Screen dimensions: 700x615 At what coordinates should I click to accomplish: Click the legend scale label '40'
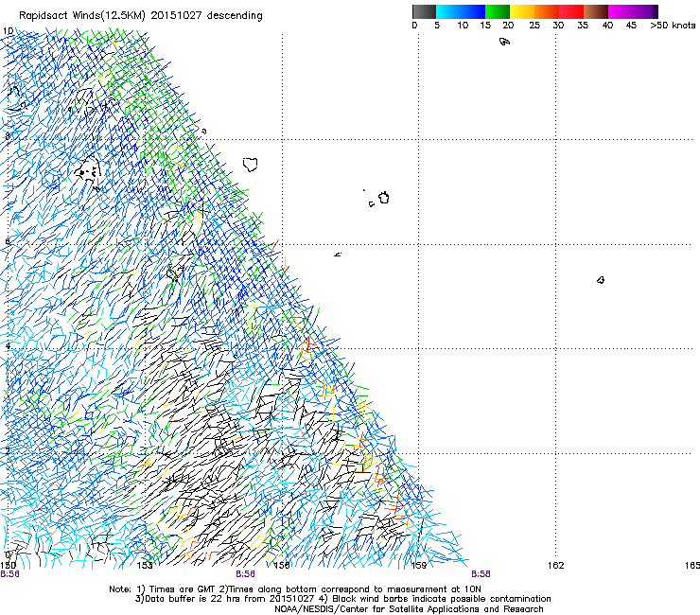click(607, 26)
